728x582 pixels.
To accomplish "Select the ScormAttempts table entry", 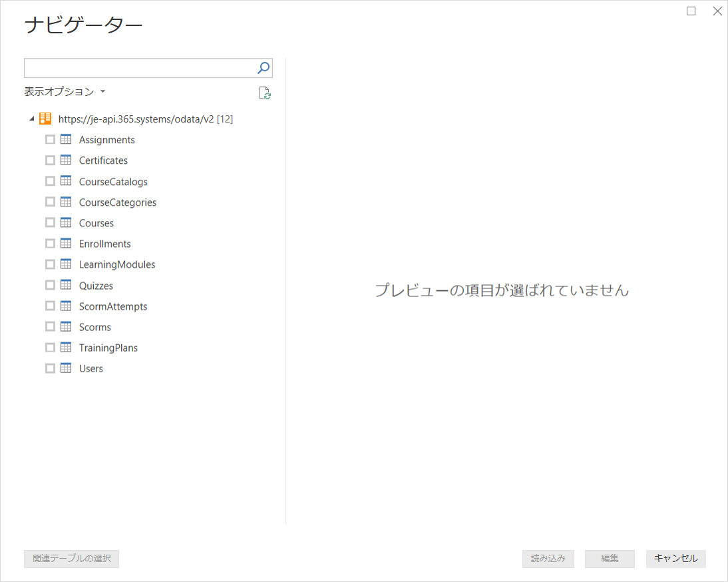I will click(x=112, y=306).
